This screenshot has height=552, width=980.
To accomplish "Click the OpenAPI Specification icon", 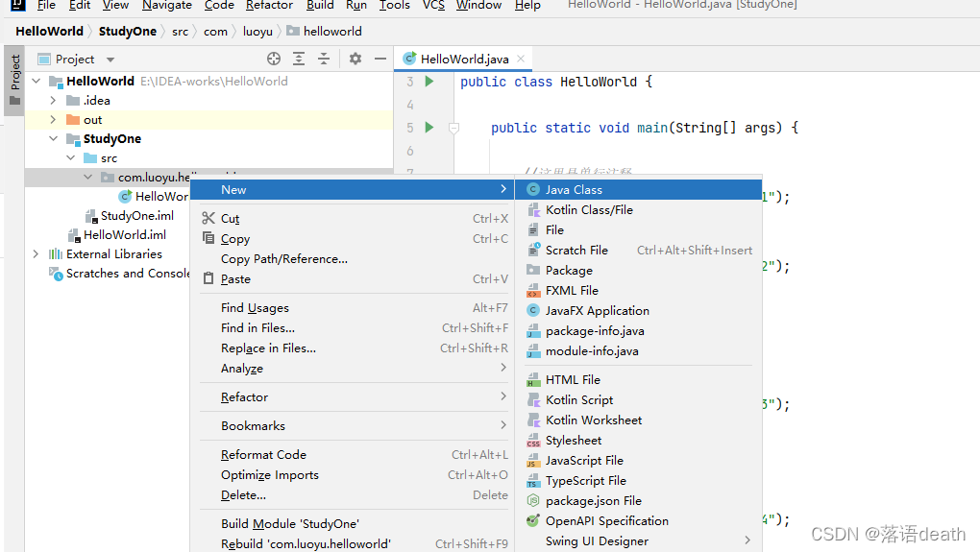I will pos(533,520).
